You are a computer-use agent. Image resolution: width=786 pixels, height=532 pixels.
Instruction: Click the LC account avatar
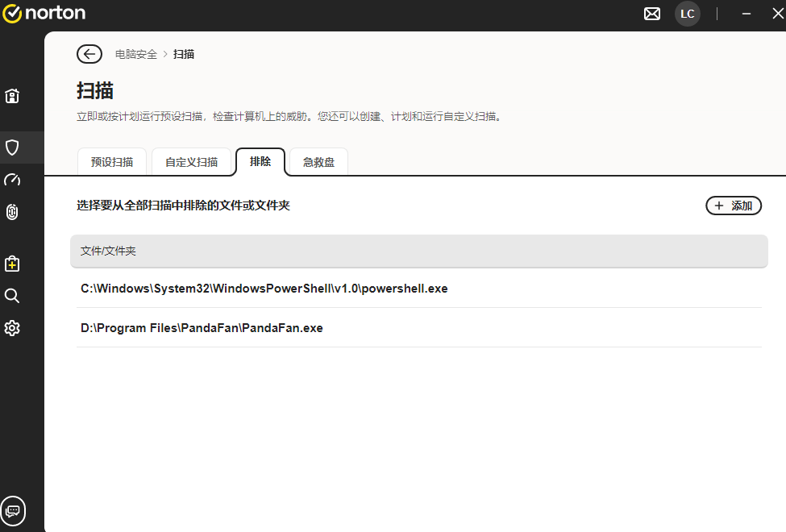(x=687, y=14)
